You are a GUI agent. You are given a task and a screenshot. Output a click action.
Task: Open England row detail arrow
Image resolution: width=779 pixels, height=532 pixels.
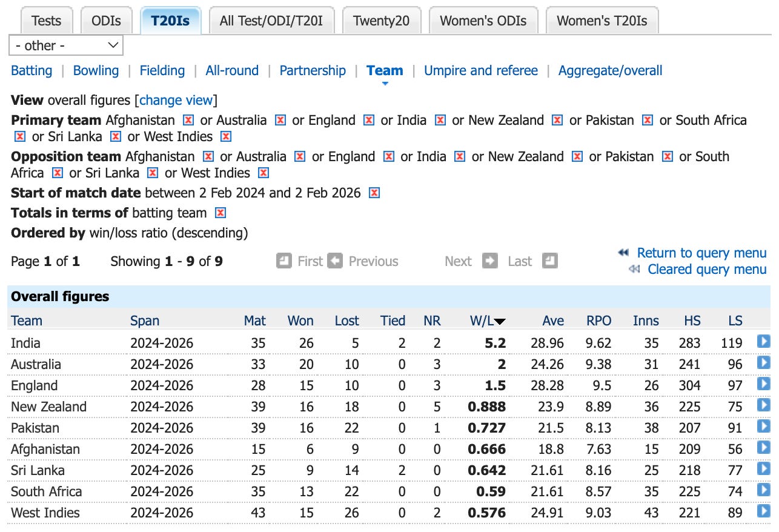[764, 384]
